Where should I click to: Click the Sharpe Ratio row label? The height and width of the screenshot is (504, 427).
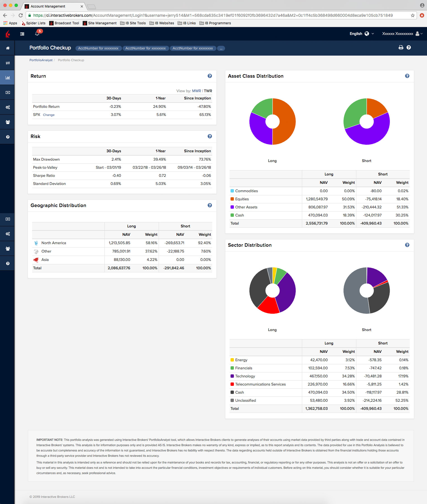tap(44, 175)
